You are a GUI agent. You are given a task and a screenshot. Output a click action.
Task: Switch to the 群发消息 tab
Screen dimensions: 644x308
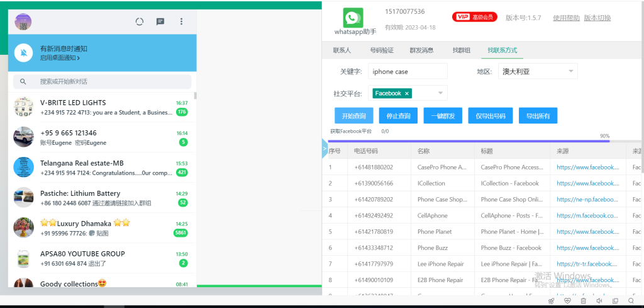point(421,50)
